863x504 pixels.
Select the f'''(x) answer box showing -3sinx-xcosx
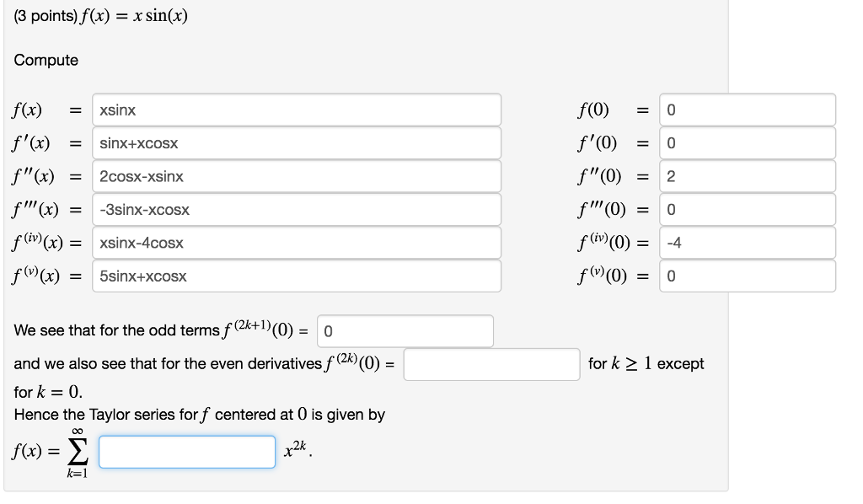point(295,209)
